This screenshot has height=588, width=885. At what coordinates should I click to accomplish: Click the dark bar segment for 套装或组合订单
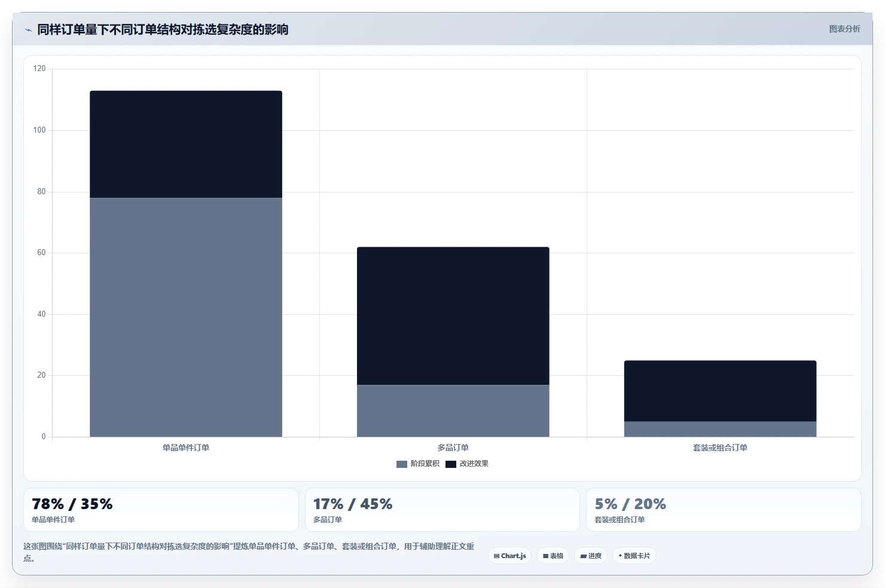[x=720, y=391]
